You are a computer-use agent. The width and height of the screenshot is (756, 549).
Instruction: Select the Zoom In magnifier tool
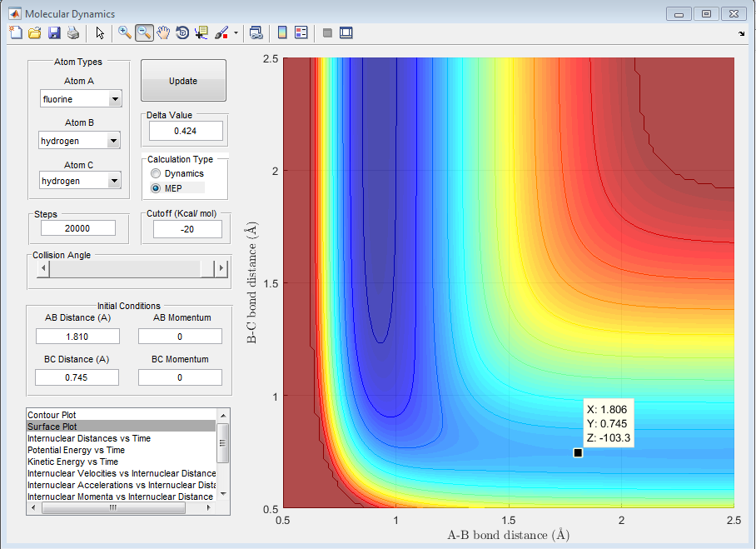(x=125, y=33)
